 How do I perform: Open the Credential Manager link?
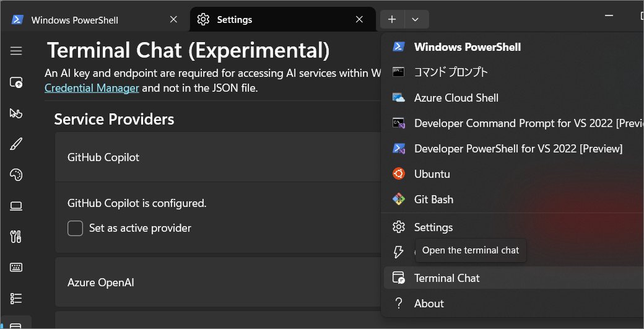[92, 88]
